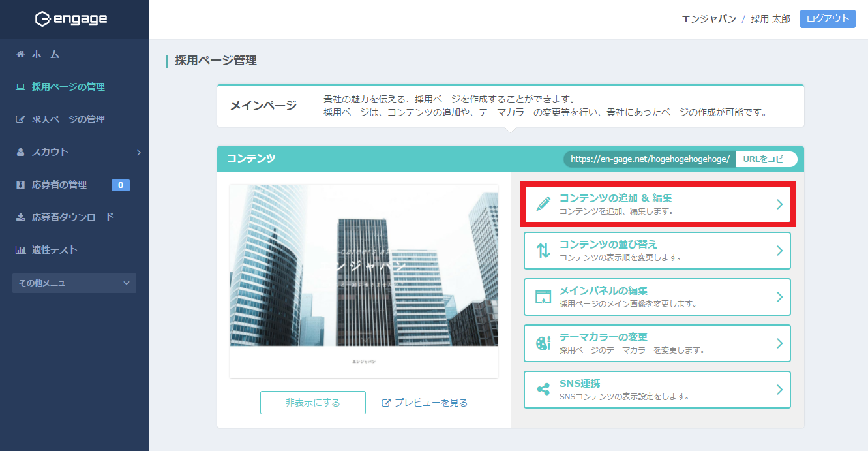868x451 pixels.
Task: Click the chevron on コンテンツの並び替え
Action: pyautogui.click(x=779, y=251)
